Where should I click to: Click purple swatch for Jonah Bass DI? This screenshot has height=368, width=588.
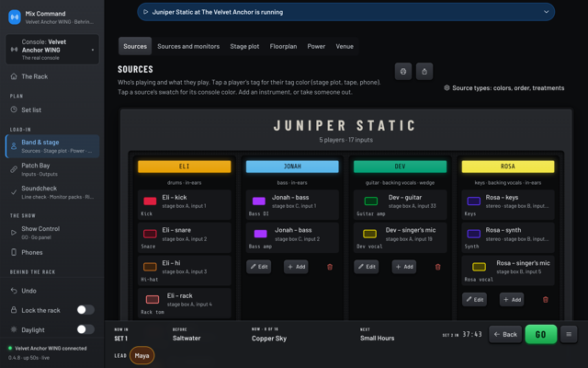259,201
